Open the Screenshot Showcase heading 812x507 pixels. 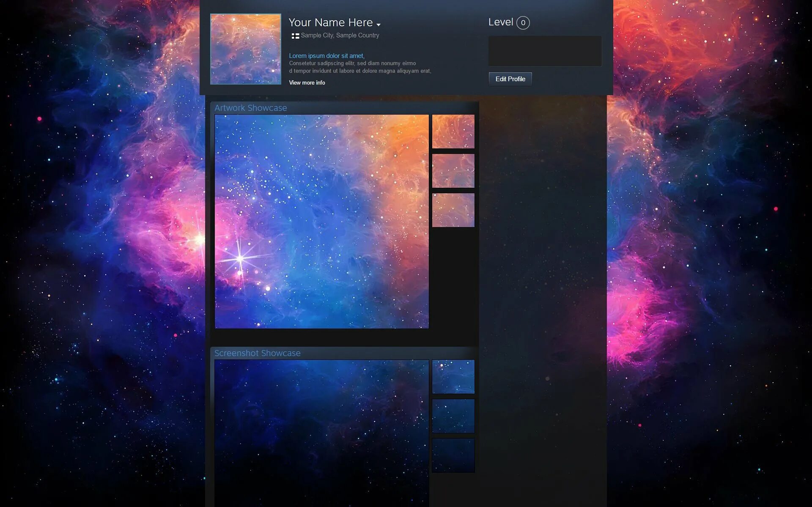[x=257, y=353]
